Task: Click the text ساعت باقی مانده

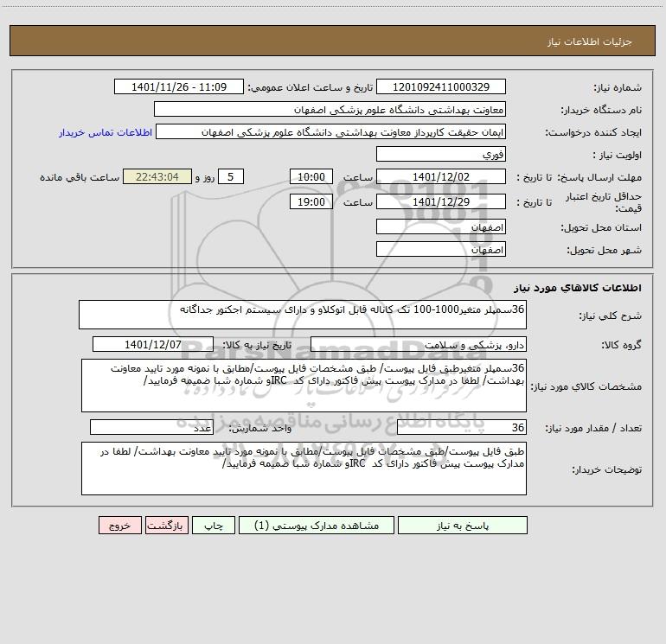Action: [x=80, y=177]
